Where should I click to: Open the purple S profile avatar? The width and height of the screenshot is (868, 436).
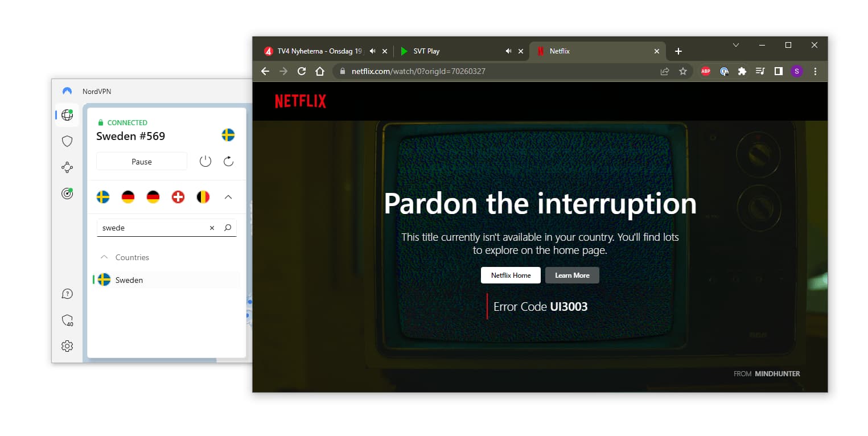[796, 71]
